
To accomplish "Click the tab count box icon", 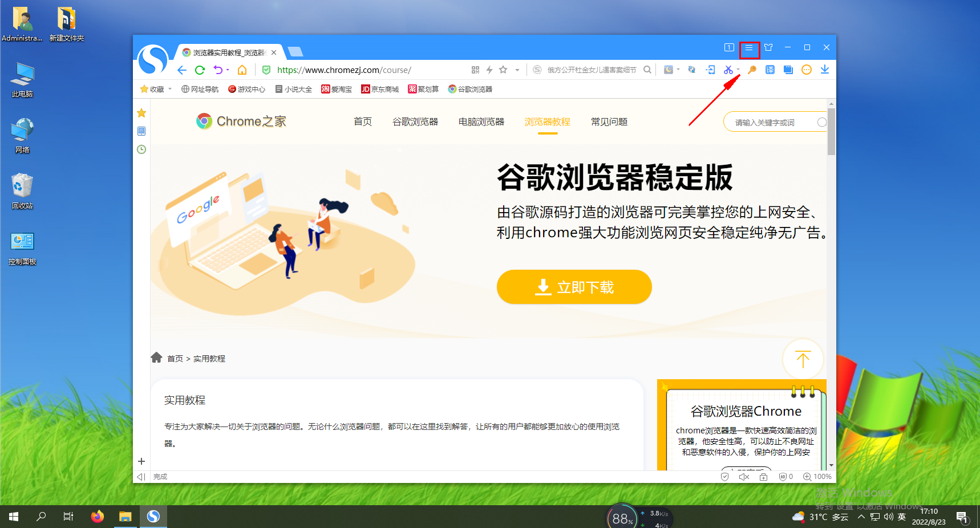I will (729, 48).
